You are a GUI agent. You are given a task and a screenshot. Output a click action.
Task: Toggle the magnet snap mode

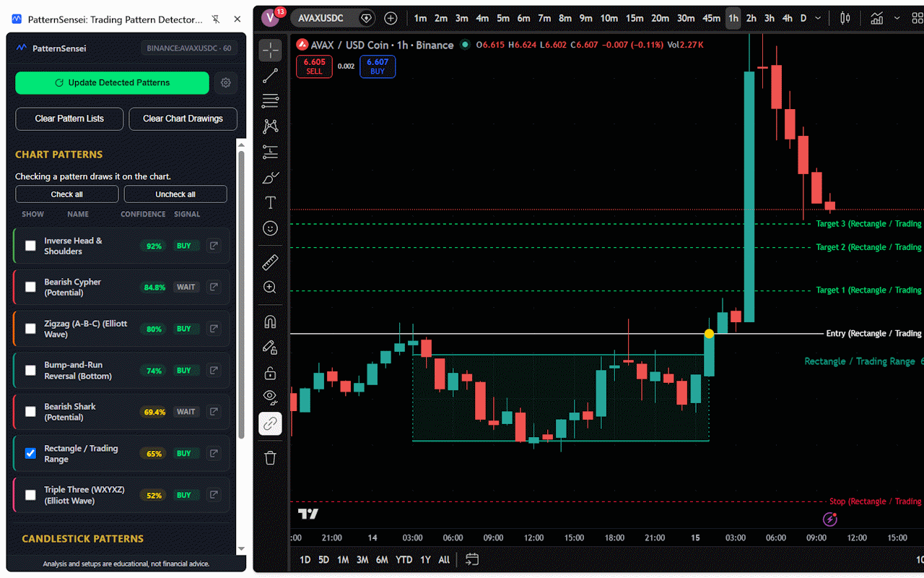(270, 322)
